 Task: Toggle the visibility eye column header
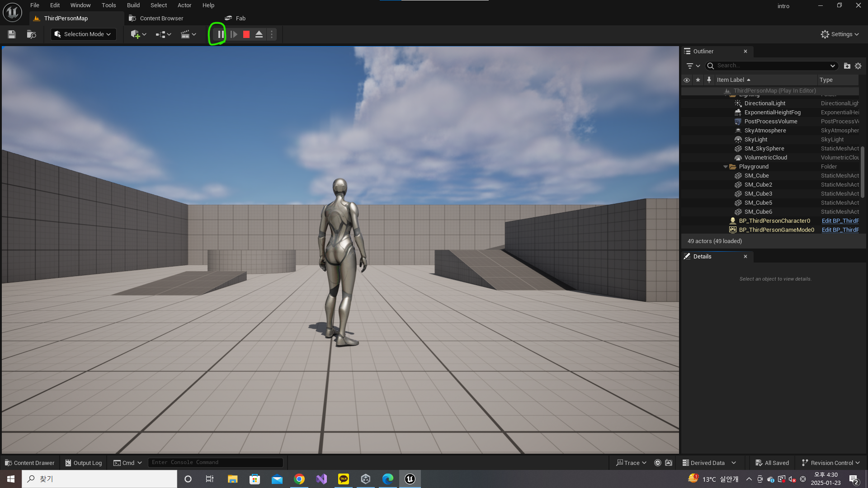(687, 80)
